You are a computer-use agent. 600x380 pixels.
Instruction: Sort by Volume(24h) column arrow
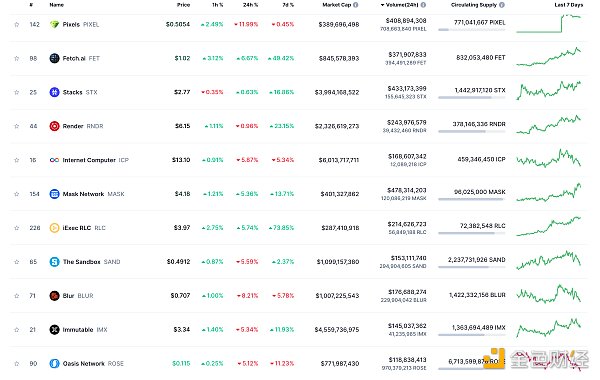click(x=382, y=5)
